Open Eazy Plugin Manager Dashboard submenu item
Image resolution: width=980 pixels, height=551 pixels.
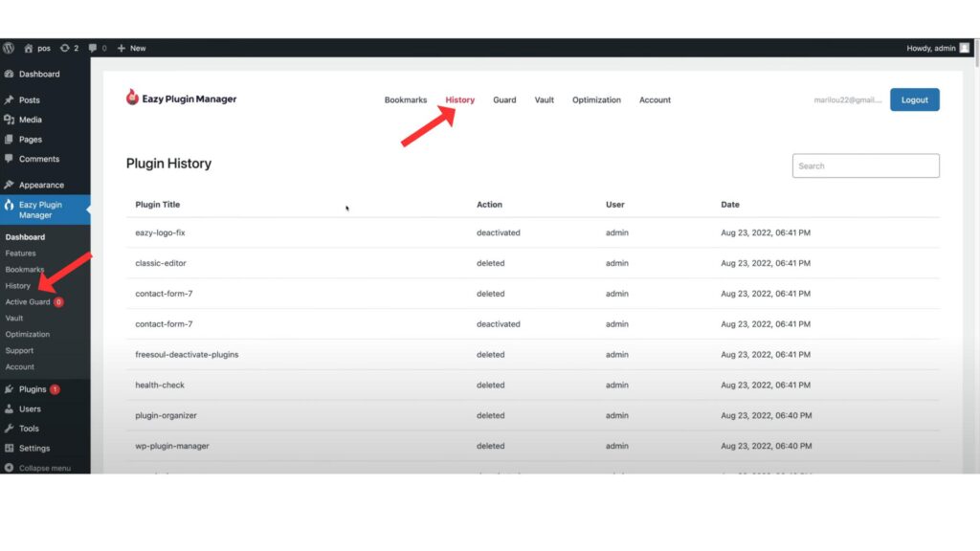(x=25, y=237)
